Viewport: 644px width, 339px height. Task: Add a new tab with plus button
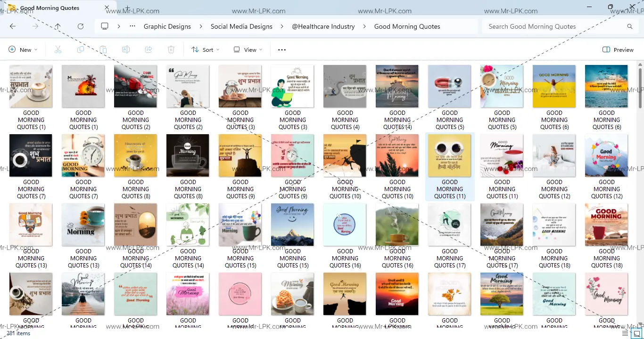[x=127, y=8]
